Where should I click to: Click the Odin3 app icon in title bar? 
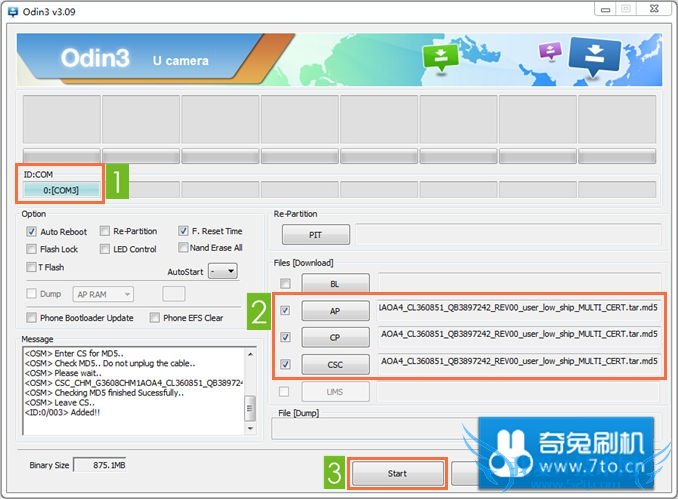coord(13,12)
